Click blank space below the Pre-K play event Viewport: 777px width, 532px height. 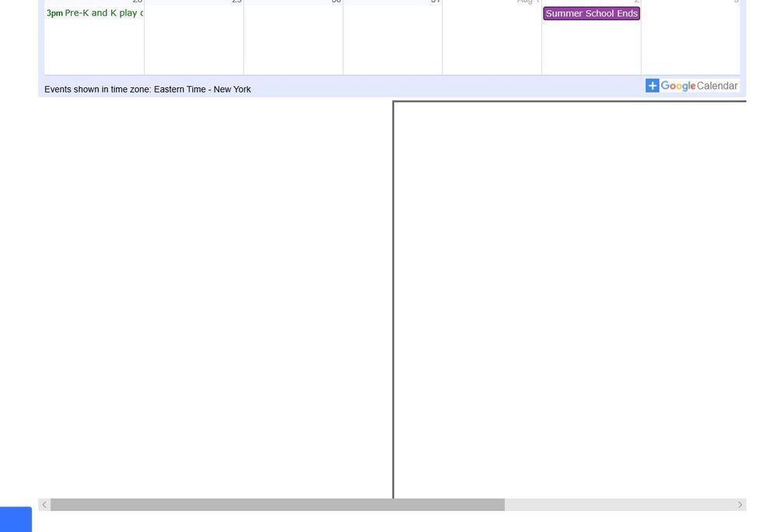click(94, 47)
